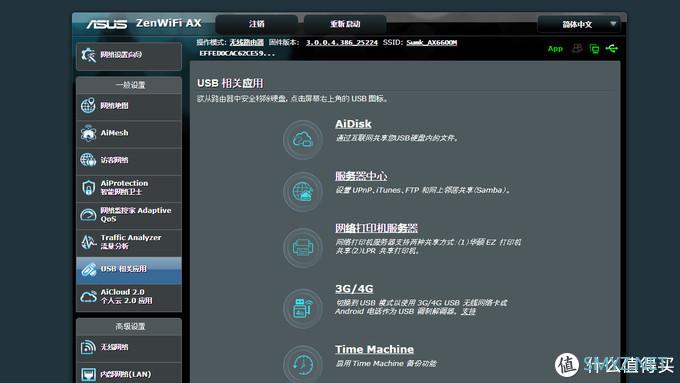Select 访客网络 in sidebar menu

pos(129,160)
